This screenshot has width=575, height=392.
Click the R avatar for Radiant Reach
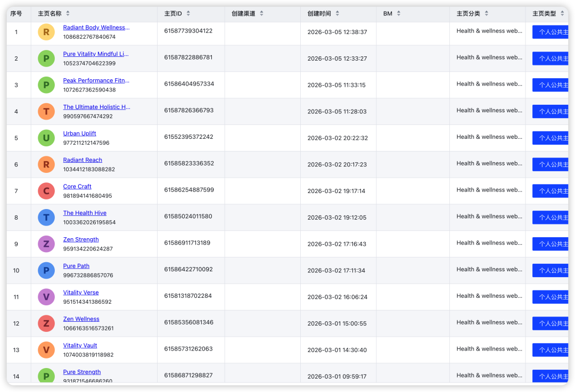click(x=46, y=164)
